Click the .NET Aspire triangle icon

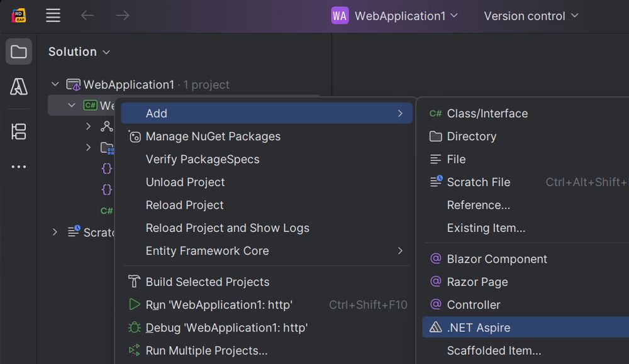435,327
